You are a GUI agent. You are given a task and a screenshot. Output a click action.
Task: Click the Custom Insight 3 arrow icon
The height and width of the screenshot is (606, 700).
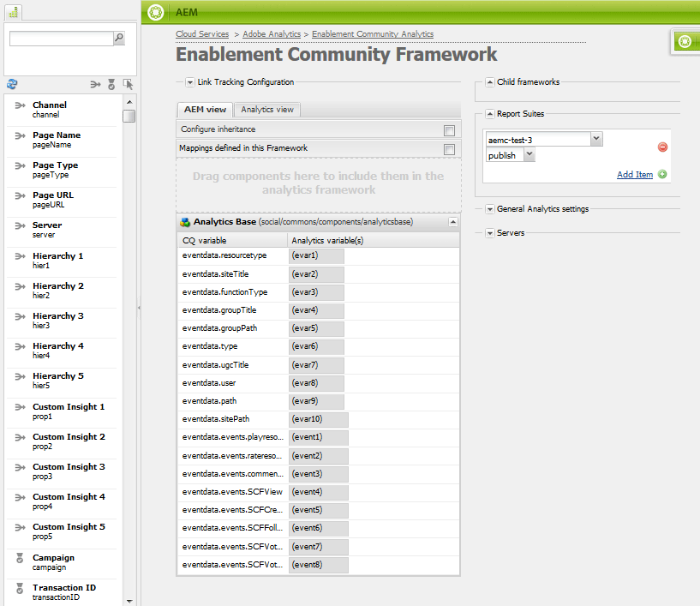coord(20,467)
